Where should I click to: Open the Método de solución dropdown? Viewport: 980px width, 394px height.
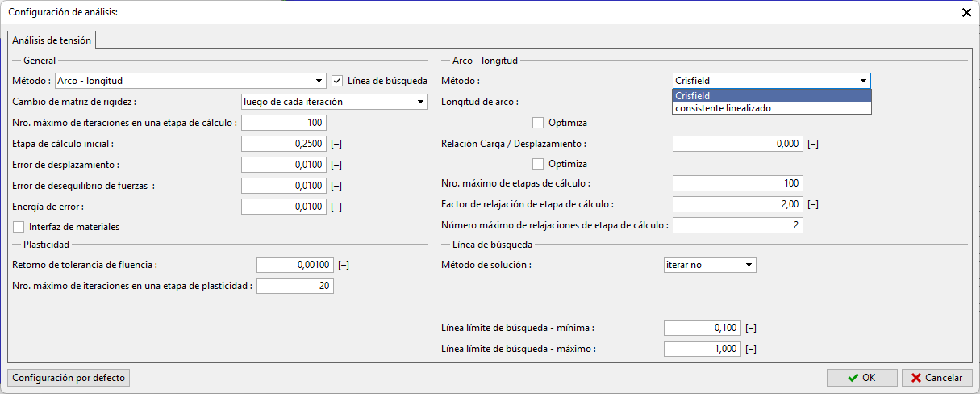709,265
